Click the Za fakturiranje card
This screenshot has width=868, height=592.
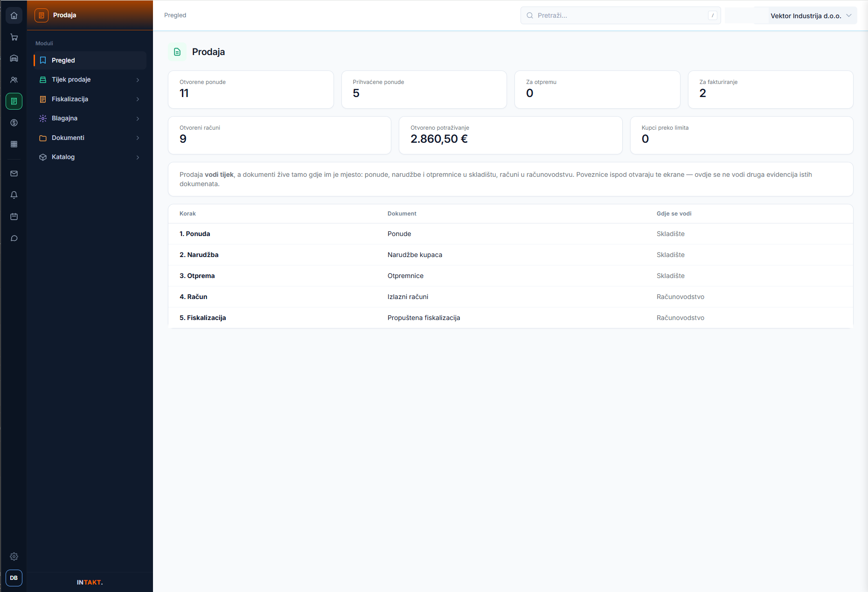point(771,90)
